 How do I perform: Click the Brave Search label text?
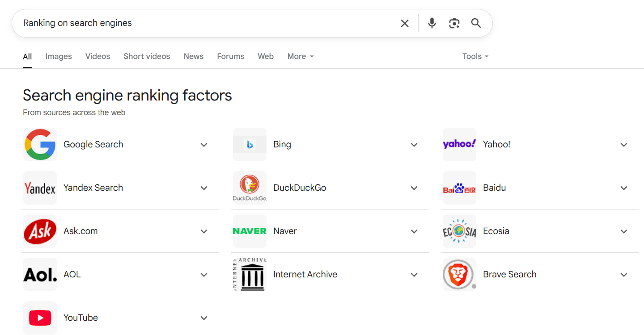point(510,274)
